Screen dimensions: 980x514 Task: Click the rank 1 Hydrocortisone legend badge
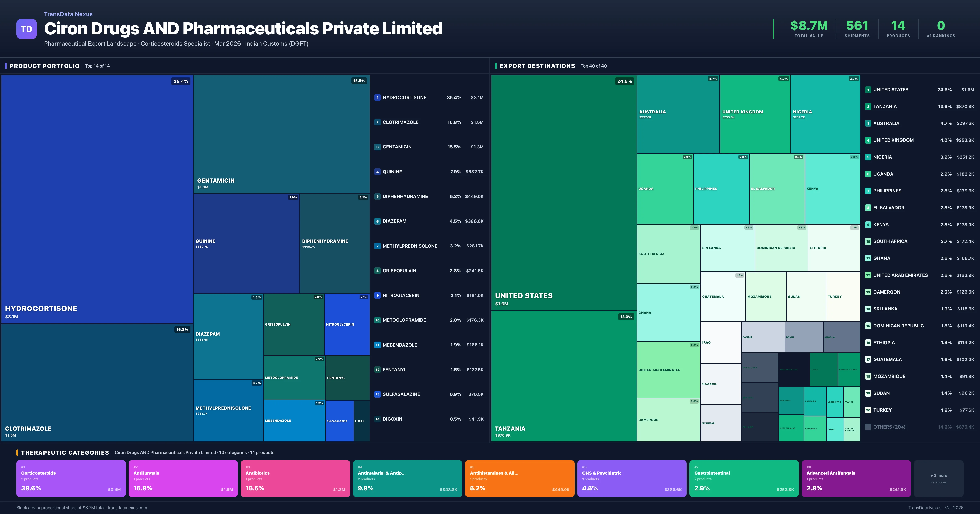(377, 98)
